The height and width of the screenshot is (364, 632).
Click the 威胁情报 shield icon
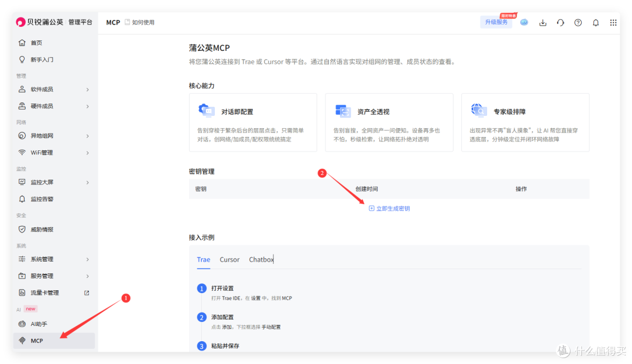pos(22,229)
